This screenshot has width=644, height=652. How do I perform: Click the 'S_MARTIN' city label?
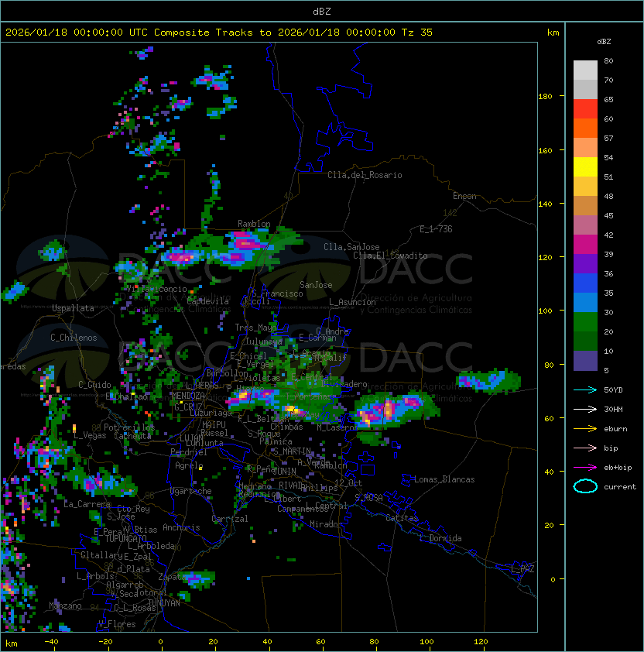pyautogui.click(x=293, y=451)
